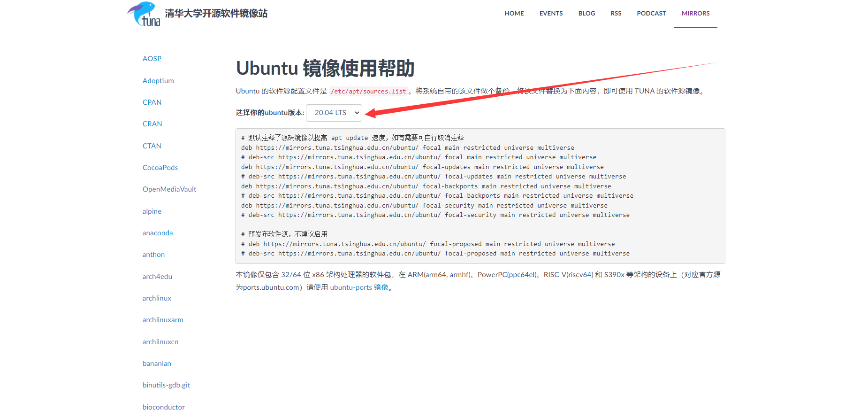Click the '# 预发布软件源，不建议启用' comment

pos(284,234)
